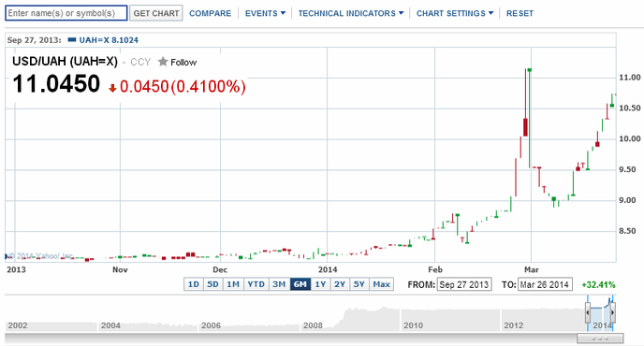Image resolution: width=644 pixels, height=346 pixels.
Task: Select the 1D time range
Action: click(194, 284)
